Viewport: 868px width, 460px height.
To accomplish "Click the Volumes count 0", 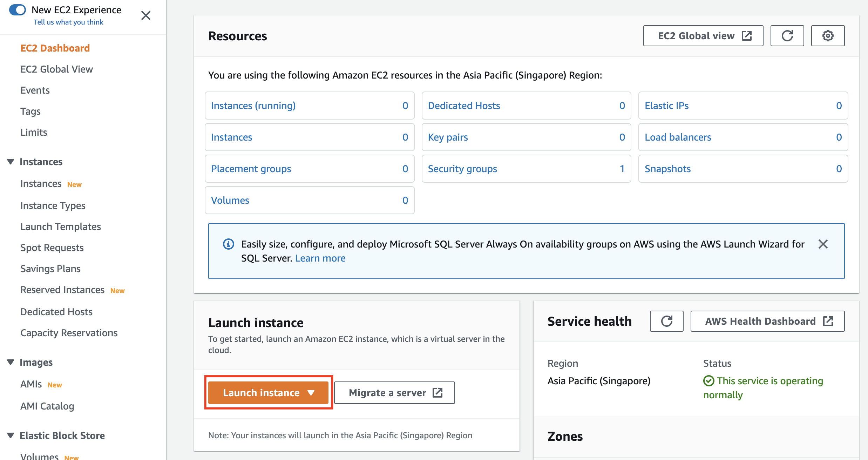I will pos(405,200).
